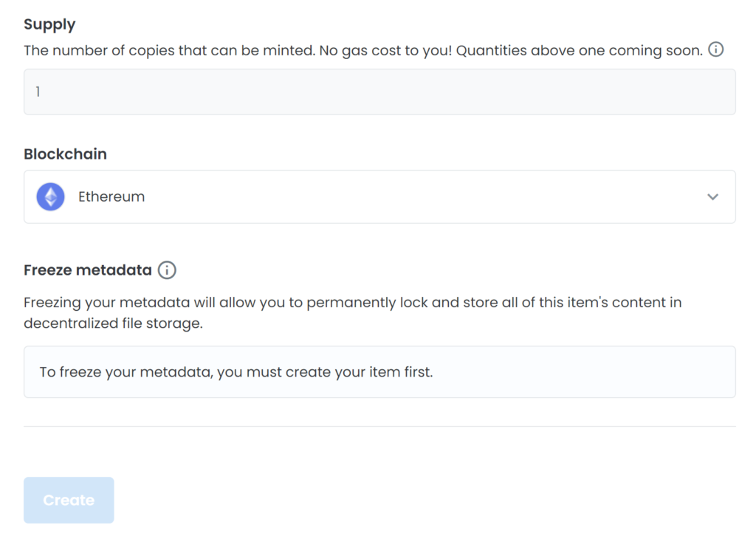756x542 pixels.
Task: Click the Freeze metadata heading
Action: (x=88, y=270)
